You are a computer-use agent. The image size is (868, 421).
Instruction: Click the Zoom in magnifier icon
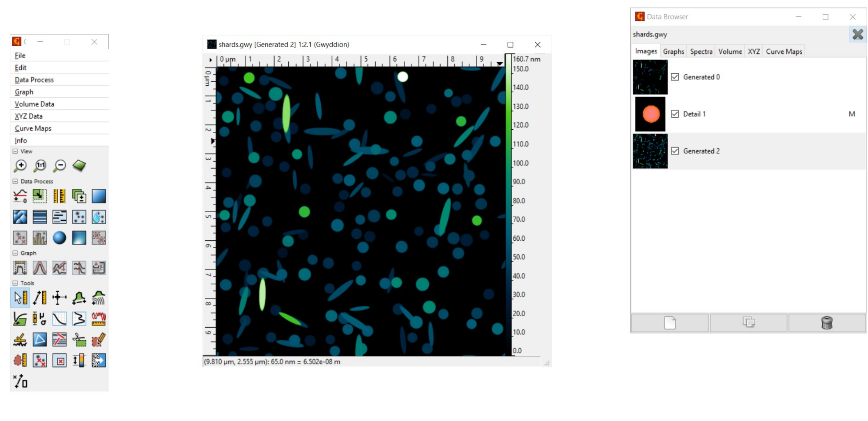pos(20,166)
